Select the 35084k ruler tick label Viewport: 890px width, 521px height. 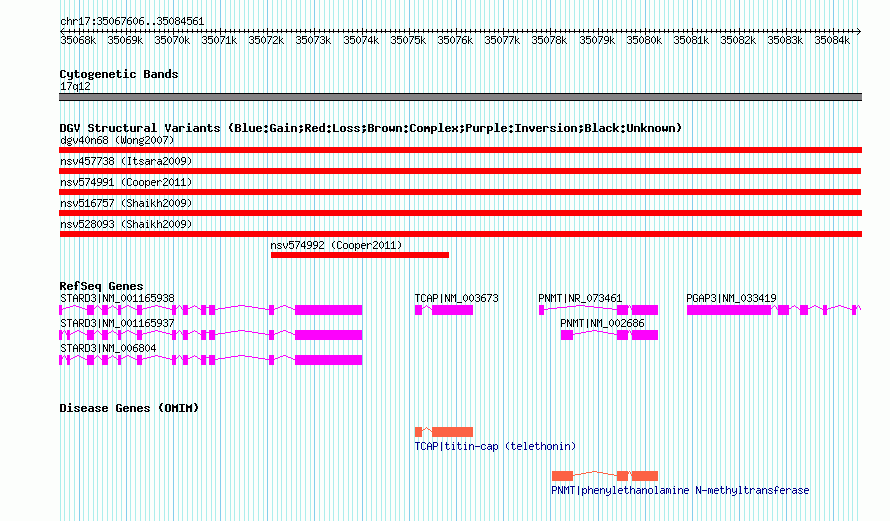832,40
